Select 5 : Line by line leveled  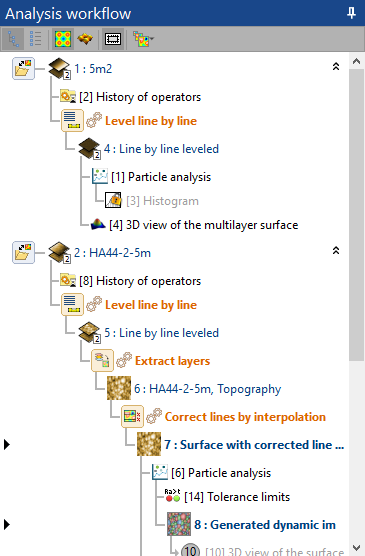[x=161, y=333]
